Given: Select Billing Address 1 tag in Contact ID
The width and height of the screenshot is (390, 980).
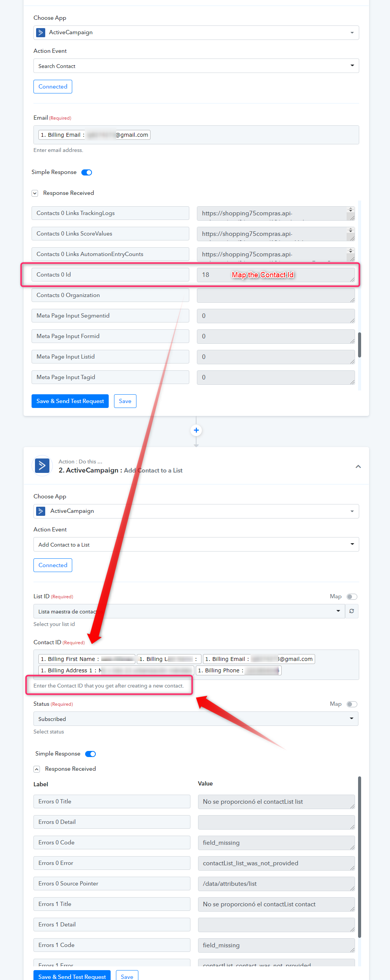Looking at the screenshot, I should click(116, 670).
